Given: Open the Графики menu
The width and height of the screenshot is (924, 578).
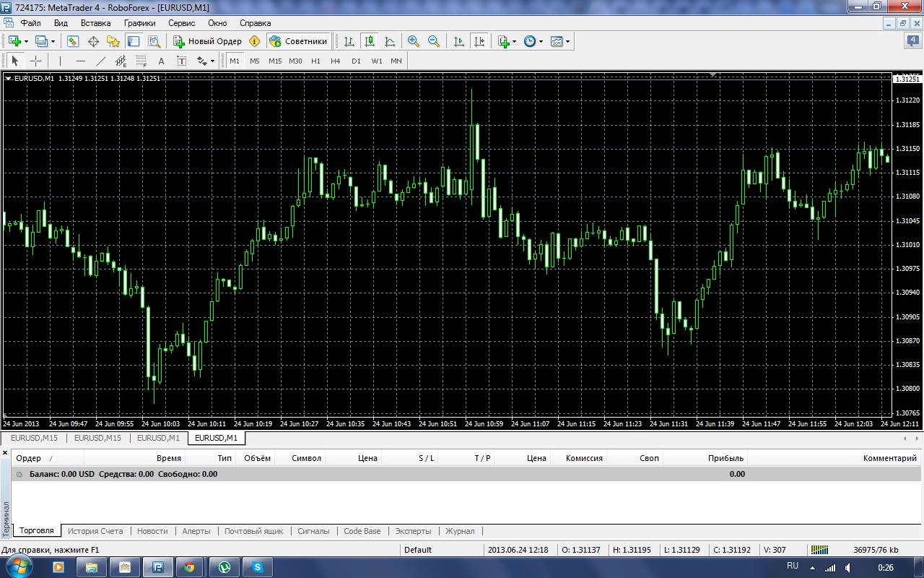Looking at the screenshot, I should [x=140, y=23].
